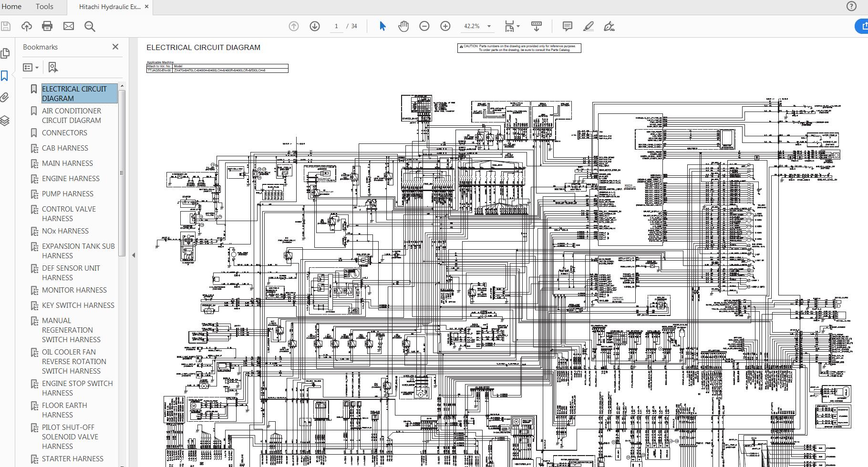This screenshot has height=467, width=868.
Task: Jump to KEY SWITCH HARNESS bookmark
Action: [x=78, y=305]
